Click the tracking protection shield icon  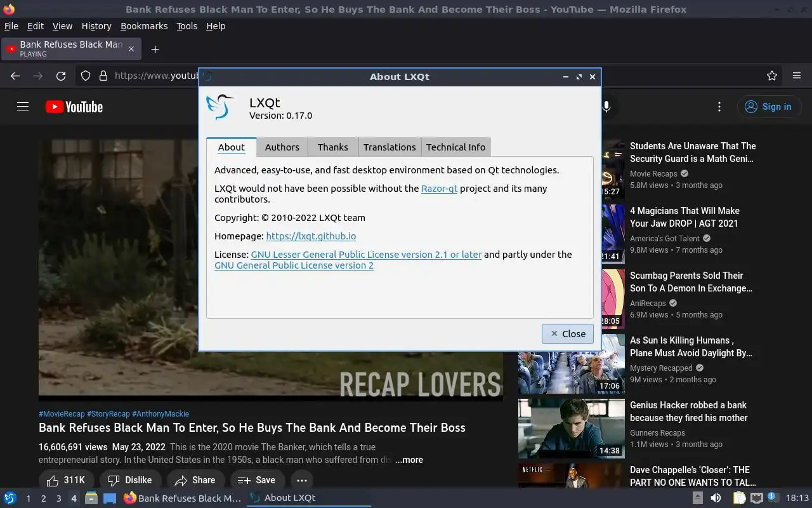click(x=86, y=76)
